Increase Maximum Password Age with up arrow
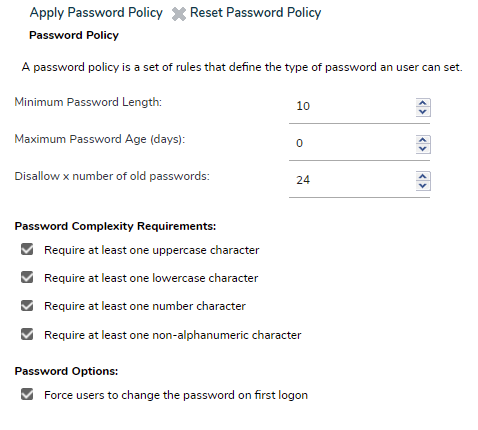This screenshot has width=478, height=430. pyautogui.click(x=423, y=140)
